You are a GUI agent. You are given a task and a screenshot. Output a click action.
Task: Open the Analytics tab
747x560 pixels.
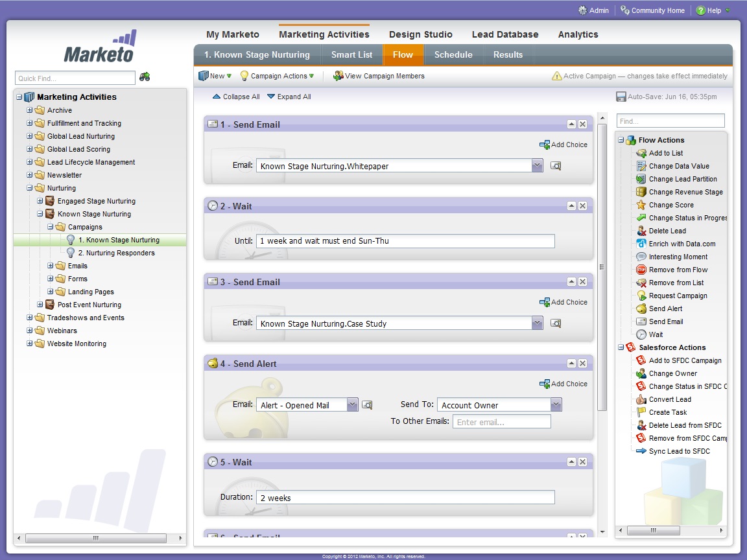[578, 34]
